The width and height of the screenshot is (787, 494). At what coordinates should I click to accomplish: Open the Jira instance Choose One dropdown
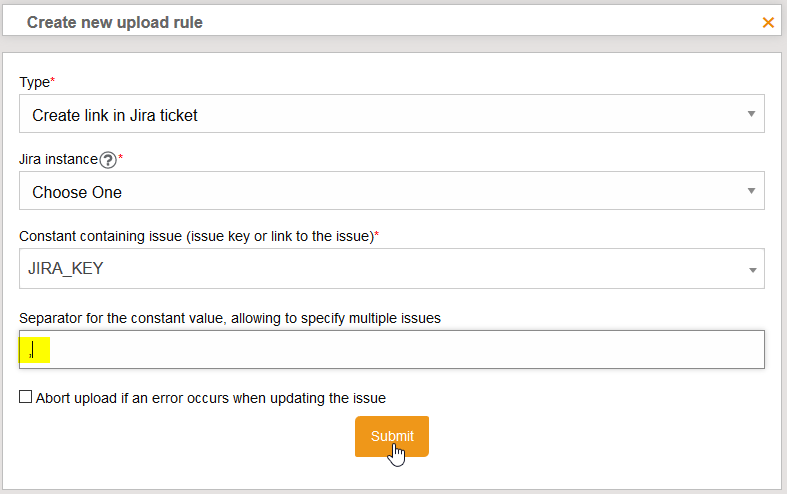click(380, 191)
